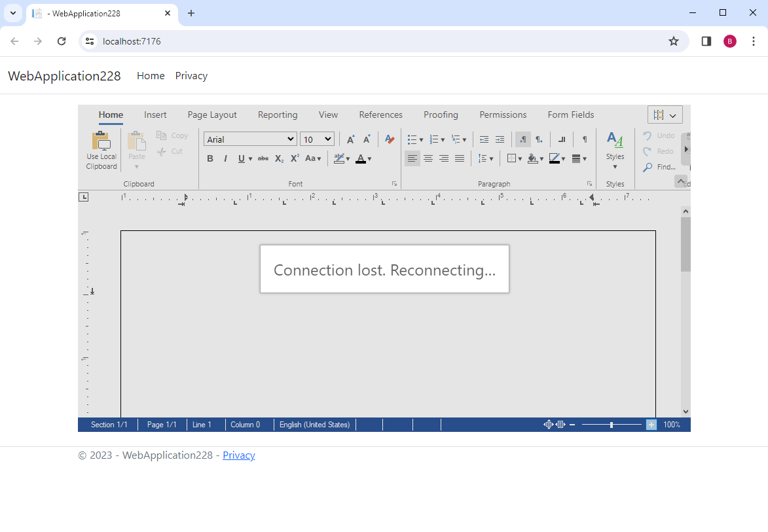
Task: Open the Proofing ribbon tab
Action: (x=441, y=115)
